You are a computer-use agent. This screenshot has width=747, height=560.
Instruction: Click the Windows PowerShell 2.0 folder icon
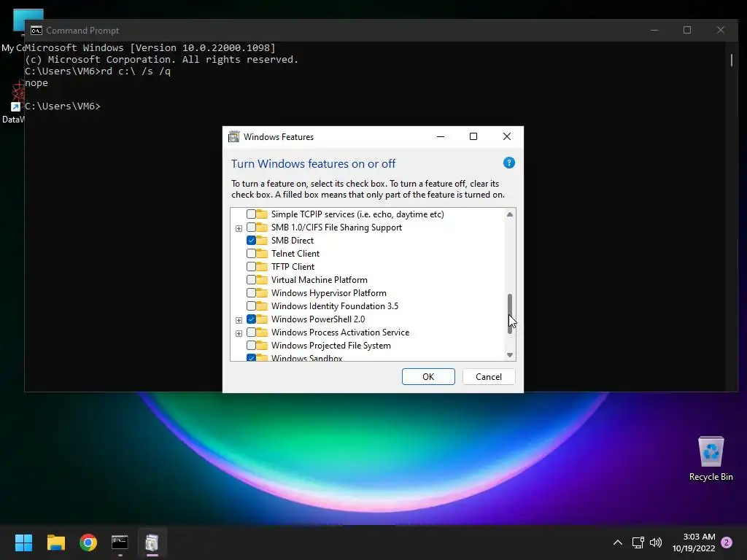pyautogui.click(x=262, y=319)
